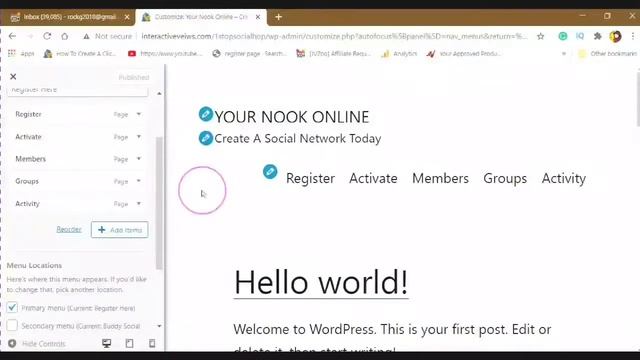Click page preview vertical scrollbar
Viewport: 640px width, 360px height.
pos(638,100)
